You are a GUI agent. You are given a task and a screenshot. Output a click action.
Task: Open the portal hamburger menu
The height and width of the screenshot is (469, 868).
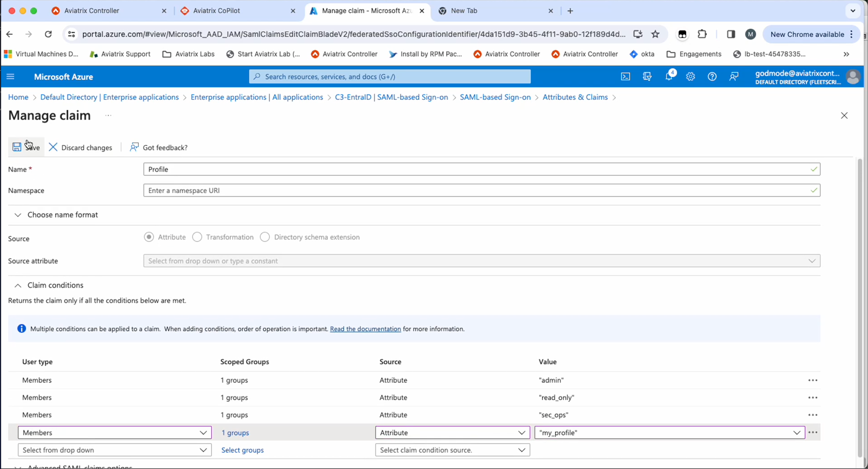[10, 76]
